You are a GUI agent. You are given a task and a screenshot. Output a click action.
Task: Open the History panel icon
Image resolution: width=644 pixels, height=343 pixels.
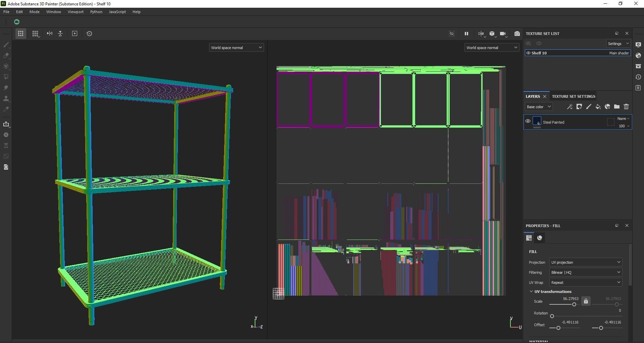[x=638, y=77]
